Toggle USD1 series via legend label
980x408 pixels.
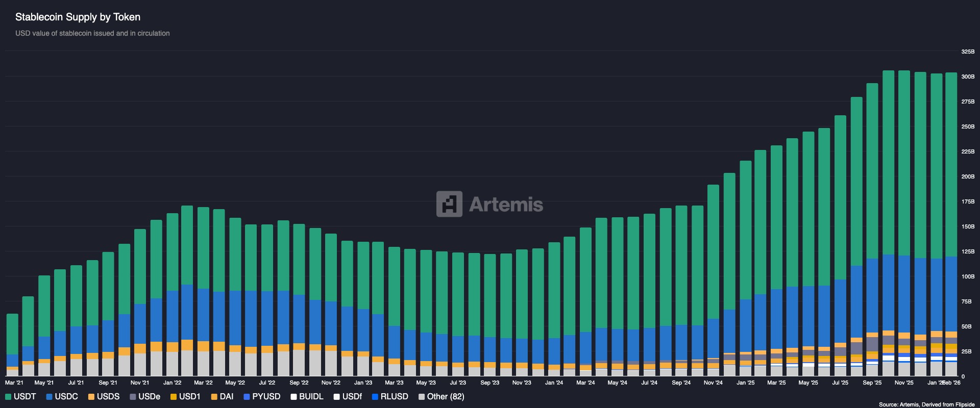[189, 397]
